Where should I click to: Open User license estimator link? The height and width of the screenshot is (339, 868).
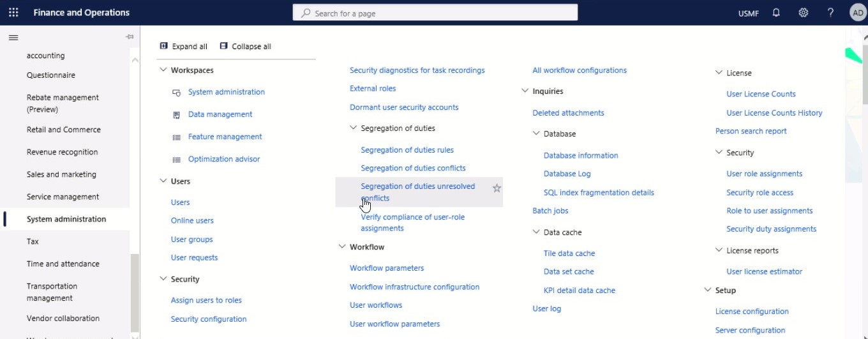(x=765, y=271)
